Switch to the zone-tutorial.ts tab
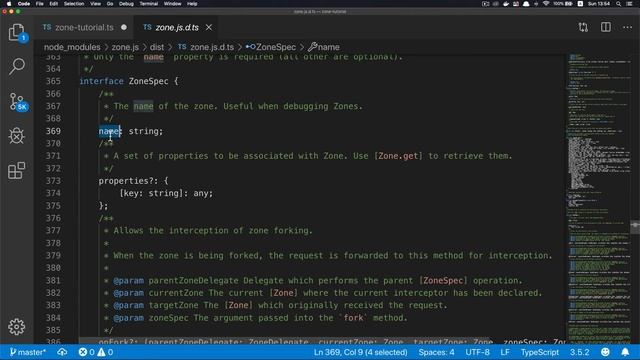This screenshot has width=640, height=360. pos(84,27)
